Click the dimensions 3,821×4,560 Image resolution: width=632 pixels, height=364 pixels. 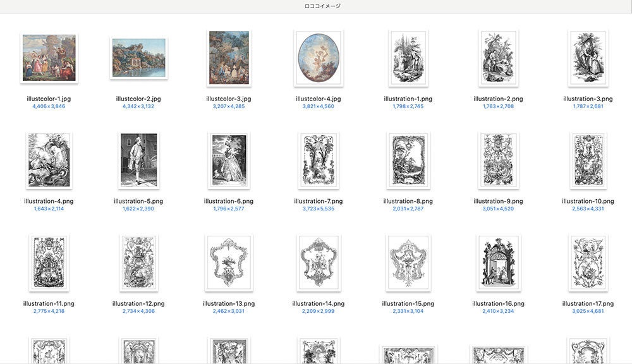click(319, 106)
